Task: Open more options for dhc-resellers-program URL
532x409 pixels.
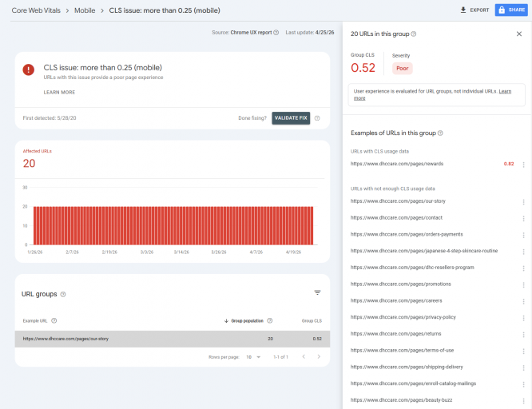Action: [x=523, y=268]
